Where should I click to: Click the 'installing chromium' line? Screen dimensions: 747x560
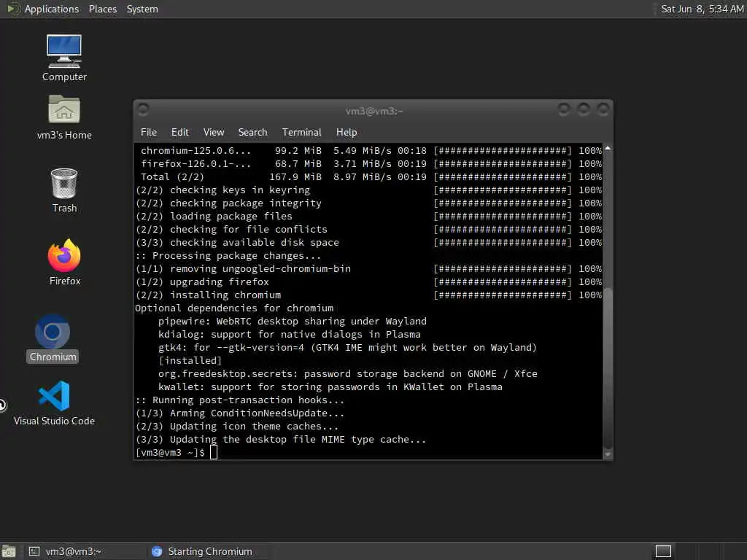pos(368,295)
